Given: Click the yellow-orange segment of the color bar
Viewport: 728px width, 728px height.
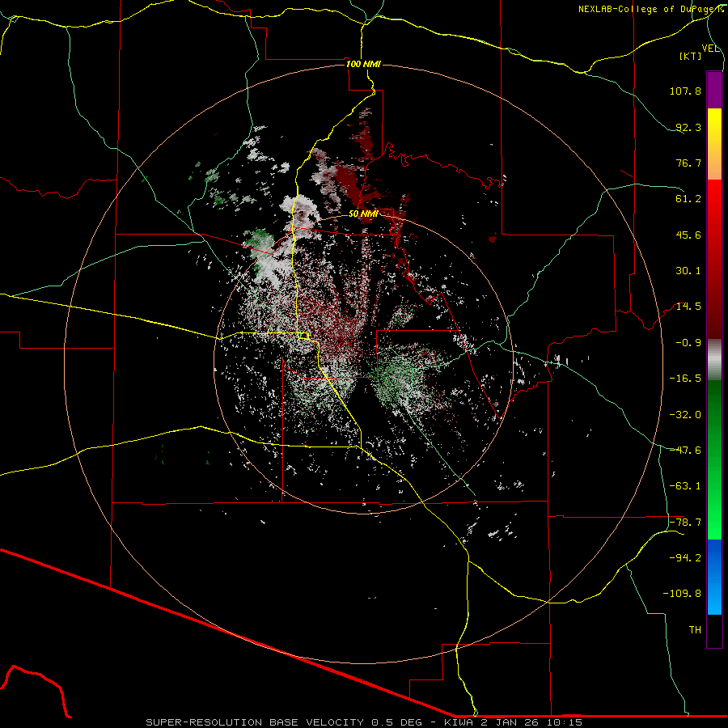Looking at the screenshot, I should 714,144.
